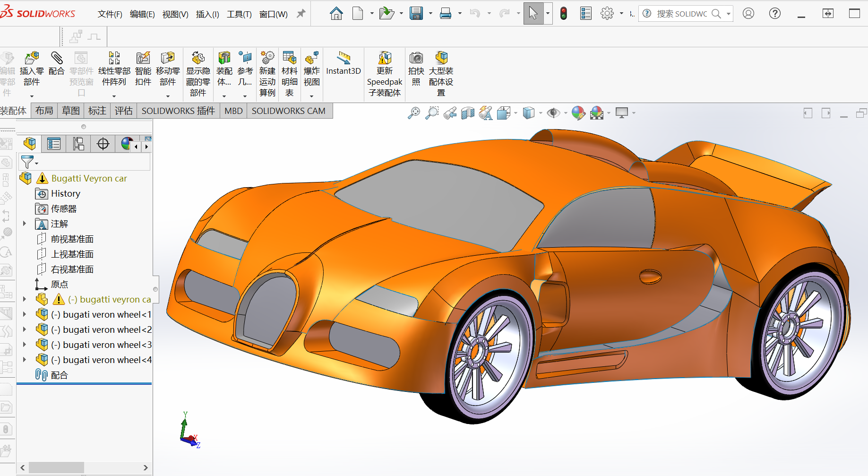The height and width of the screenshot is (476, 868).
Task: Click the Home icon in top toolbar
Action: pos(336,13)
